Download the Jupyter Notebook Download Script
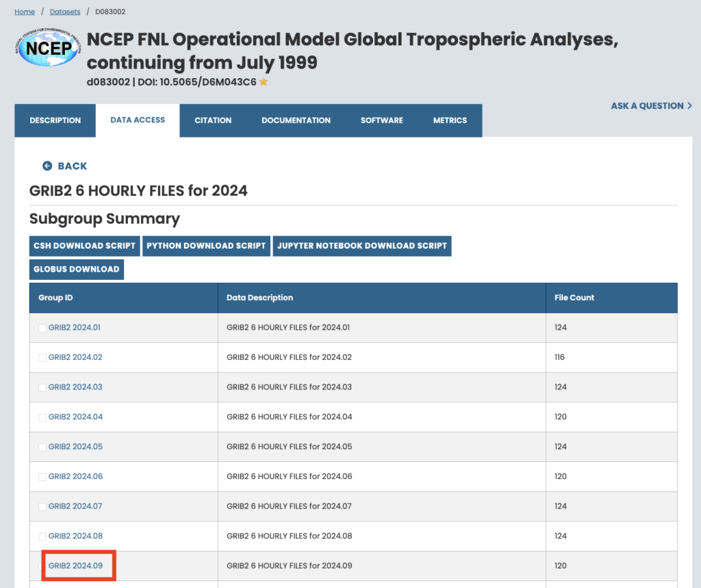This screenshot has width=701, height=588. coord(362,246)
